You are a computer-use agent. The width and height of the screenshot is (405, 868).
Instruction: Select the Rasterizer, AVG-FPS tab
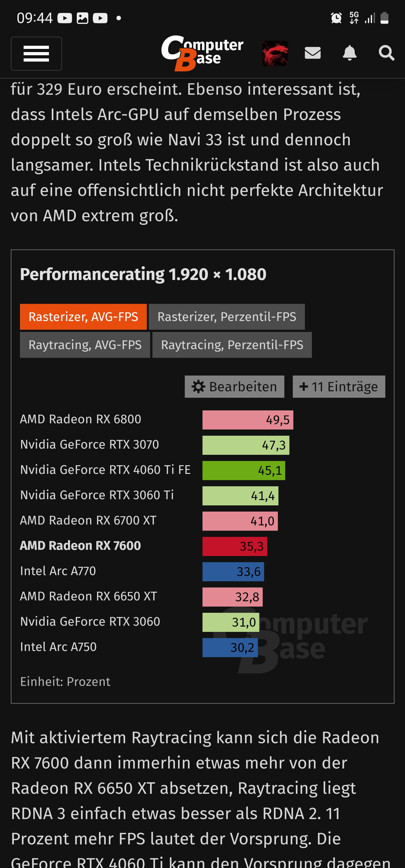[83, 317]
